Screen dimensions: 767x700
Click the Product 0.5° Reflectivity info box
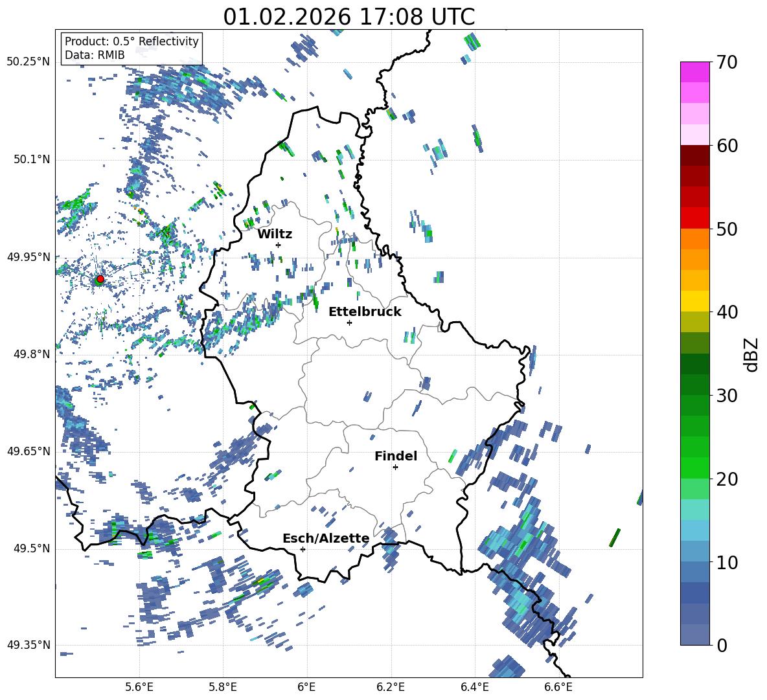tap(132, 49)
